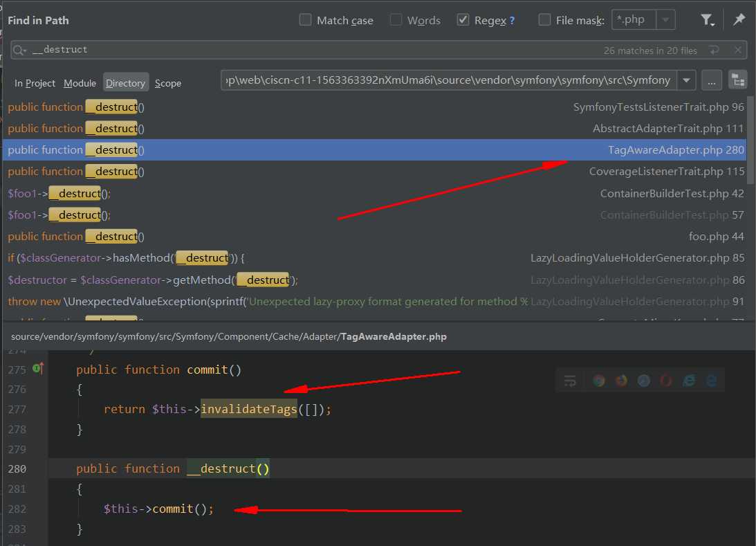This screenshot has height=546, width=756.
Task: Select result foo.php 44
Action: point(375,237)
